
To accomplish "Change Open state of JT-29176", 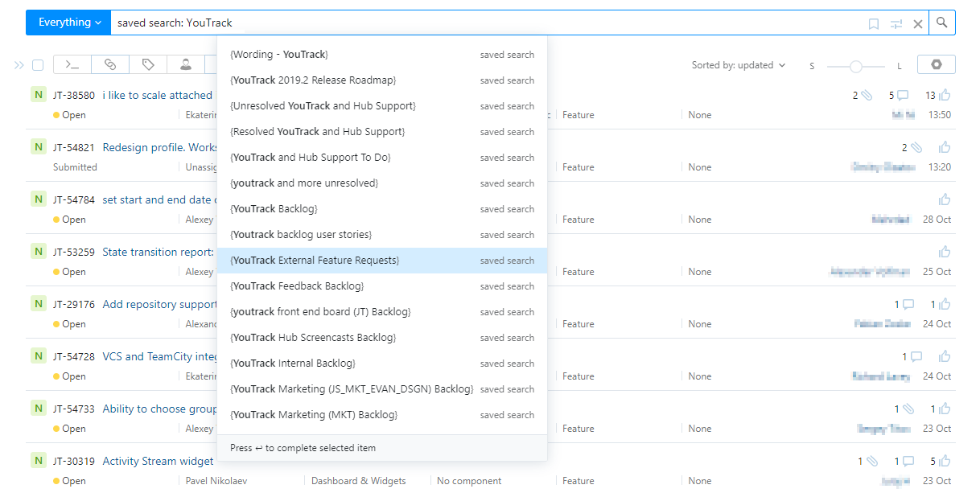I will (69, 324).
